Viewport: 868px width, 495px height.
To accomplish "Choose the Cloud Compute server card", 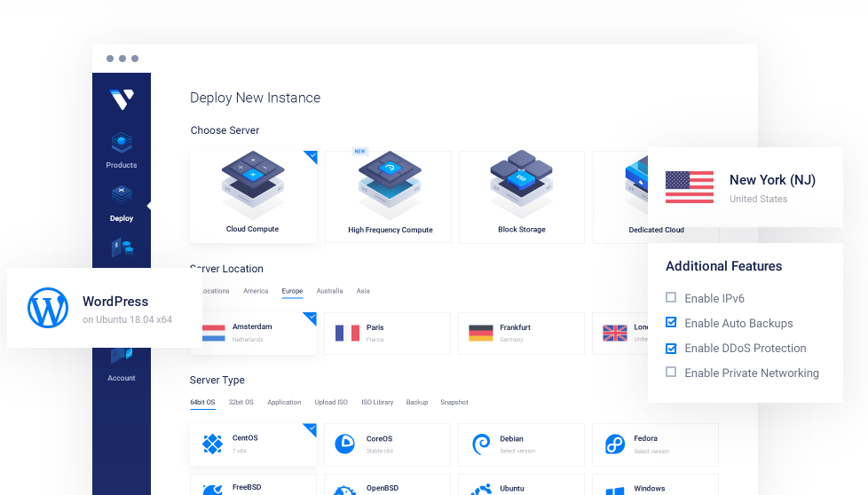I will coord(254,196).
